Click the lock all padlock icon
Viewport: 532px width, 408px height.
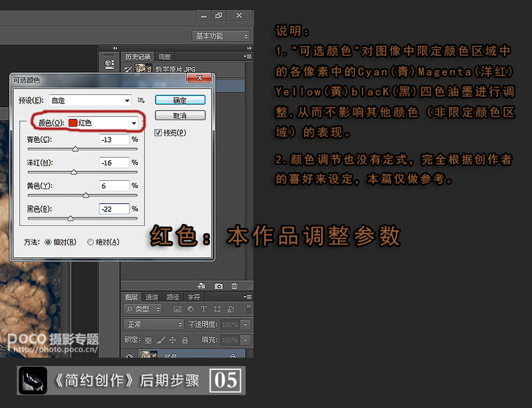coord(185,340)
